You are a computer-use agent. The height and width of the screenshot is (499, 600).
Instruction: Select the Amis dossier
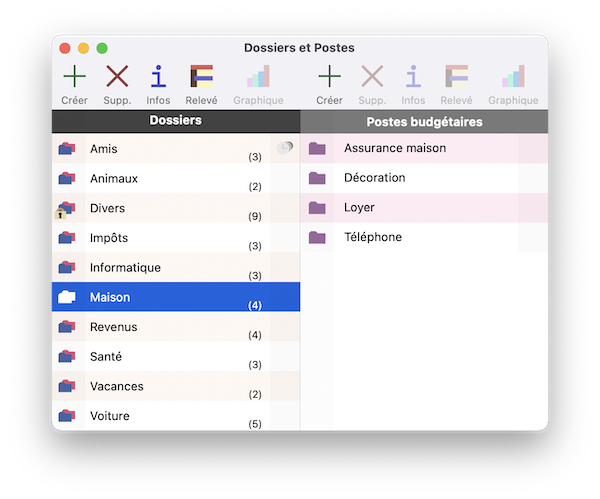(x=176, y=148)
